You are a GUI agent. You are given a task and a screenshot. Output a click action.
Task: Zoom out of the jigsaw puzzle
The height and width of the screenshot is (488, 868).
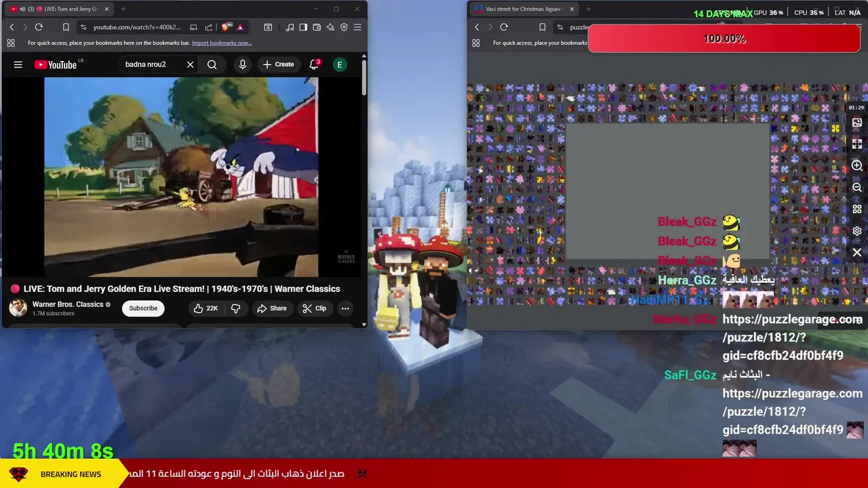(x=857, y=188)
